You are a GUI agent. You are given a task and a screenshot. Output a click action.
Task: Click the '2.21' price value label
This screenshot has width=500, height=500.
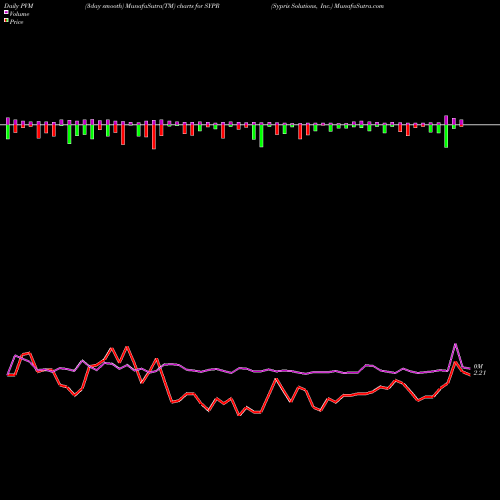point(480,373)
